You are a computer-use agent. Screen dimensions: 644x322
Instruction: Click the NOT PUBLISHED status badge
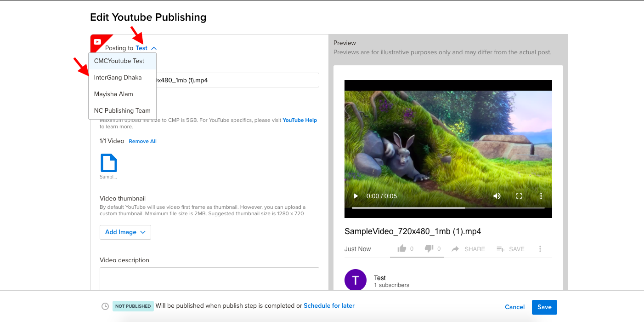pos(133,306)
